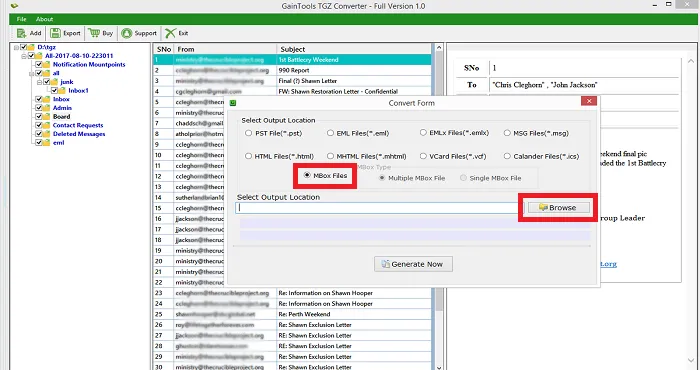Uncheck Contact Requests folder checkbox
Image resolution: width=700 pixels, height=370 pixels.
[x=39, y=125]
